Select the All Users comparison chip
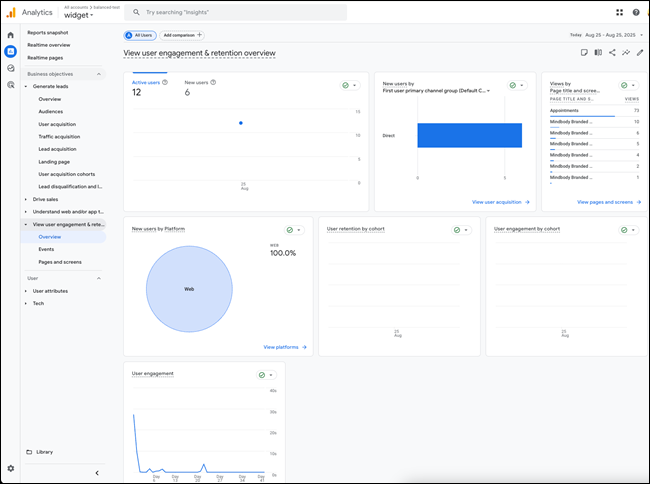Image resolution: width=650 pixels, height=484 pixels. (x=140, y=35)
